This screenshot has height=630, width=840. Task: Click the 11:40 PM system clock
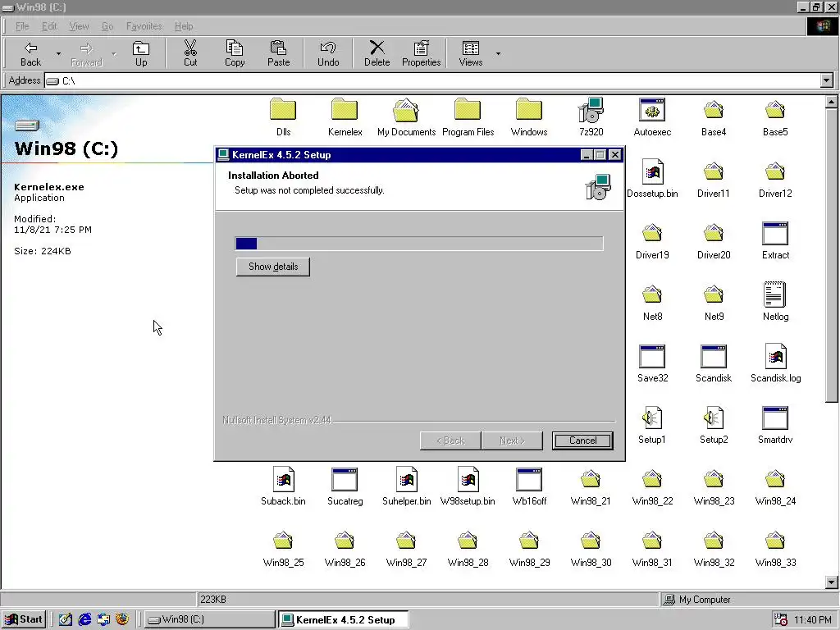pyautogui.click(x=812, y=620)
